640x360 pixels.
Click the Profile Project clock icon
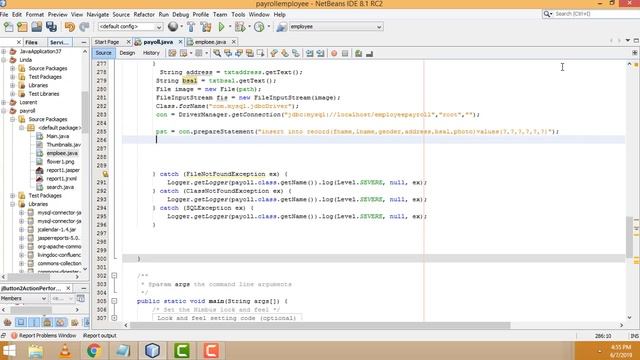(259, 27)
